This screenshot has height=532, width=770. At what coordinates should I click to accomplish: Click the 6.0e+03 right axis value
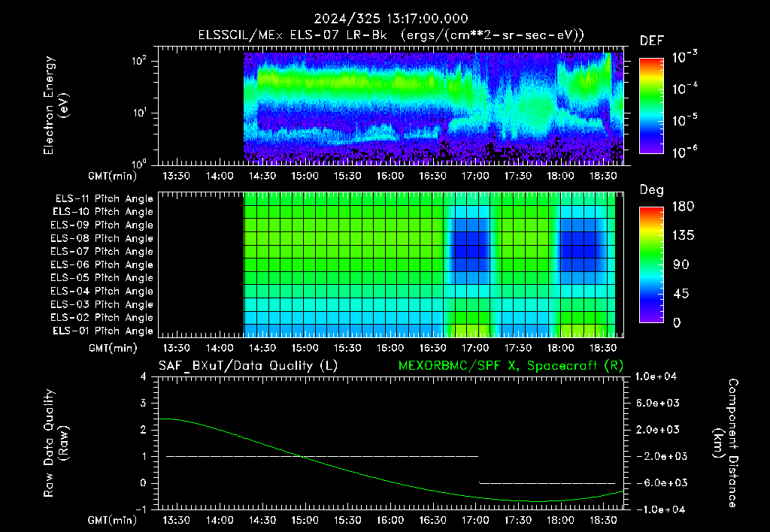point(657,404)
